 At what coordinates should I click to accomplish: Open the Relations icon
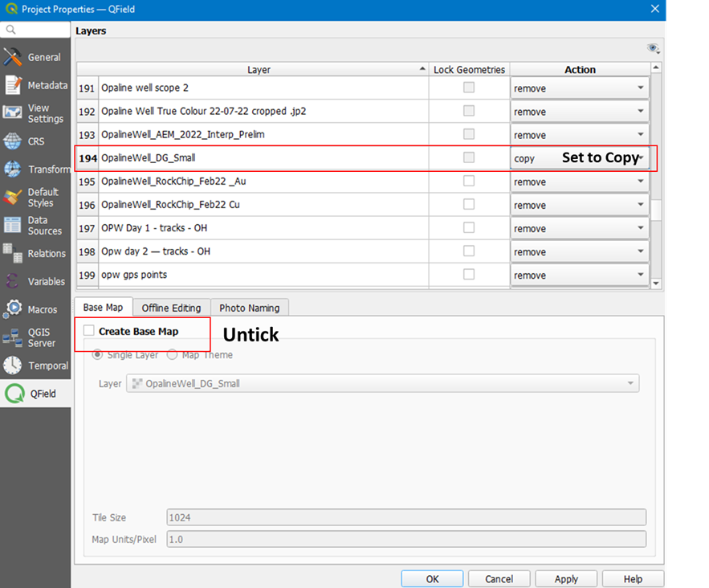(x=12, y=253)
